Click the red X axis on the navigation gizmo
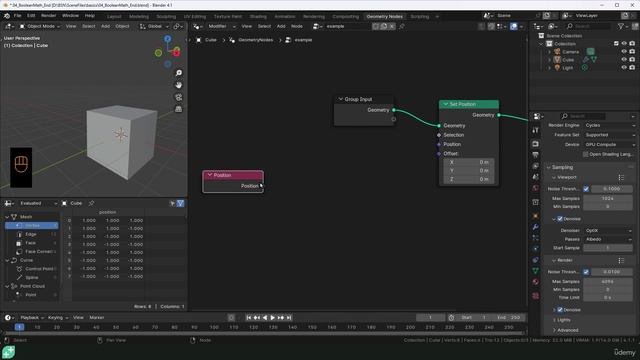Screen dimensions: 640x360 pos(176,53)
